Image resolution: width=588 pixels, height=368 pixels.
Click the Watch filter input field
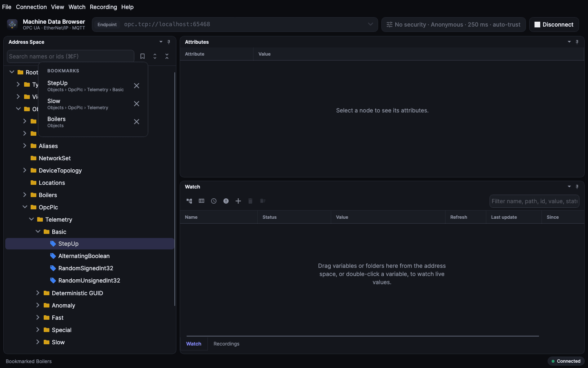pyautogui.click(x=535, y=201)
